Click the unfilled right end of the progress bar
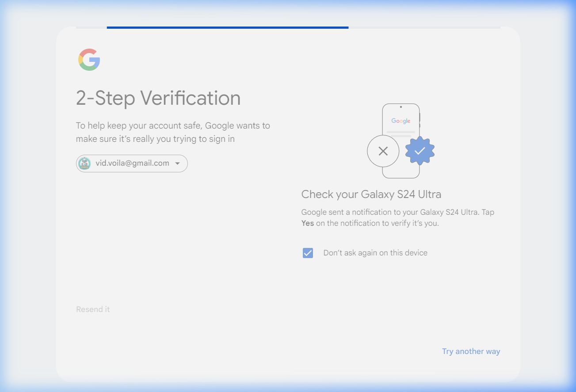576x392 pixels. [424, 27]
